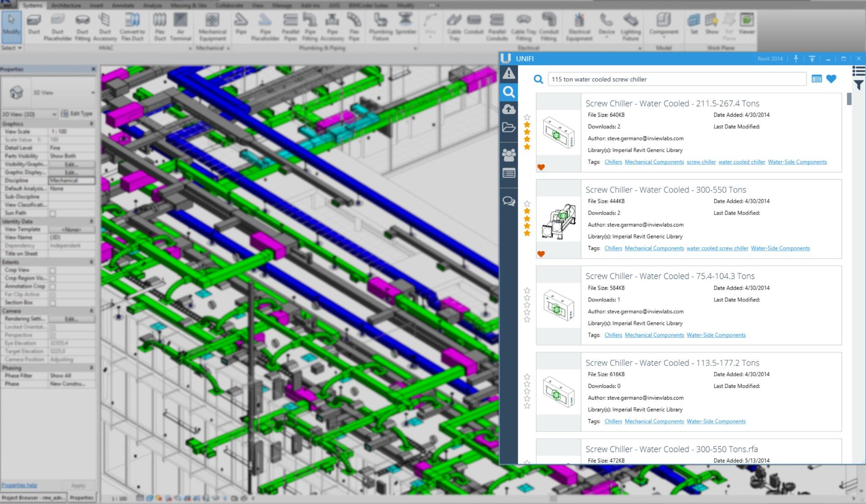This screenshot has width=866, height=504.
Task: Click the UNIFI results scrollbar thumb
Action: (849, 99)
